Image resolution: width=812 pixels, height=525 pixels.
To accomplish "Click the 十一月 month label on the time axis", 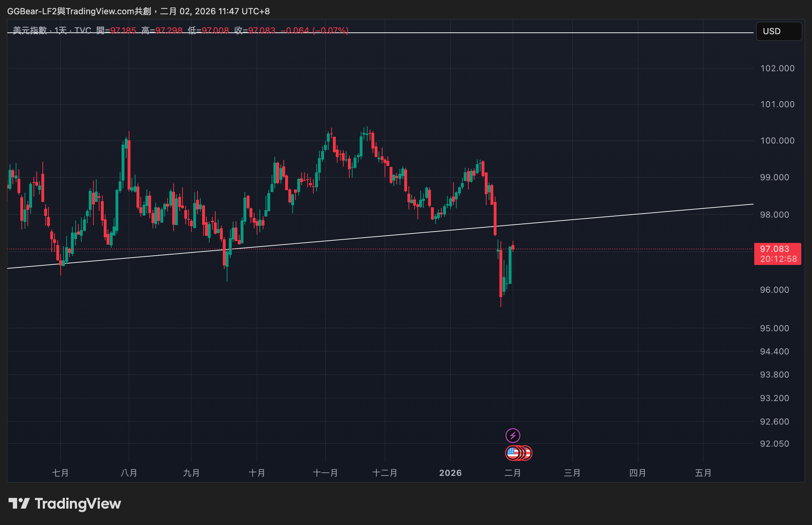I will tap(325, 473).
